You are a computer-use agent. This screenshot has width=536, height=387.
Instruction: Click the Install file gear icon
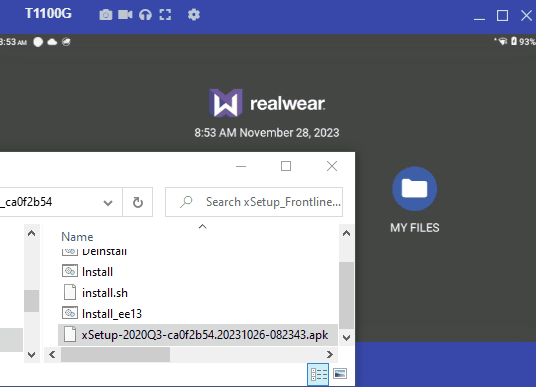70,271
